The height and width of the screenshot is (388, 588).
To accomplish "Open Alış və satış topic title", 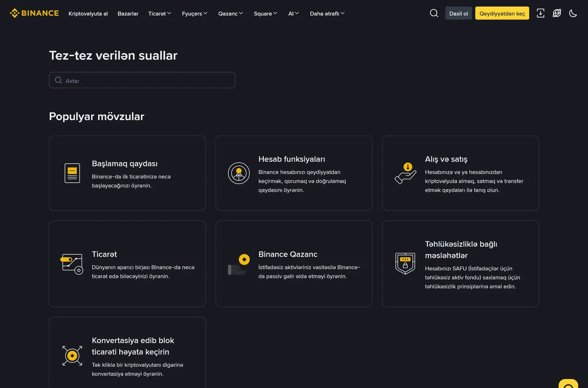I will [x=446, y=159].
